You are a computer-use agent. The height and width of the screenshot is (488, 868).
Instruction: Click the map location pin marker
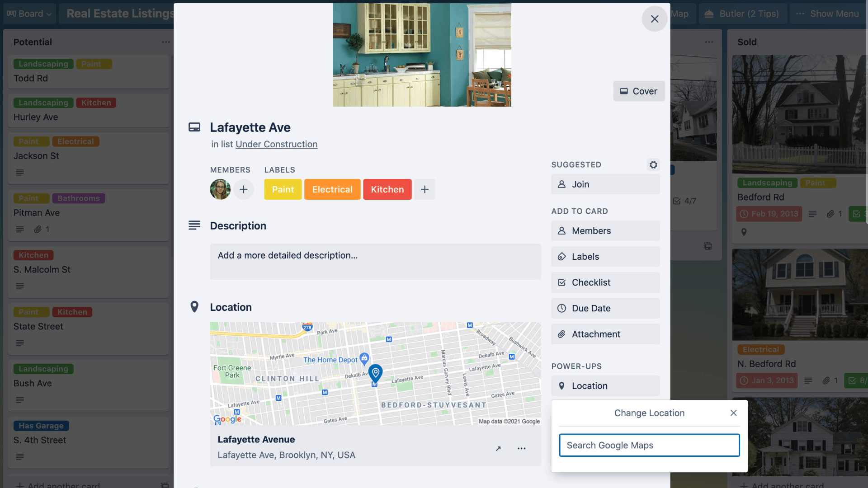[375, 373]
